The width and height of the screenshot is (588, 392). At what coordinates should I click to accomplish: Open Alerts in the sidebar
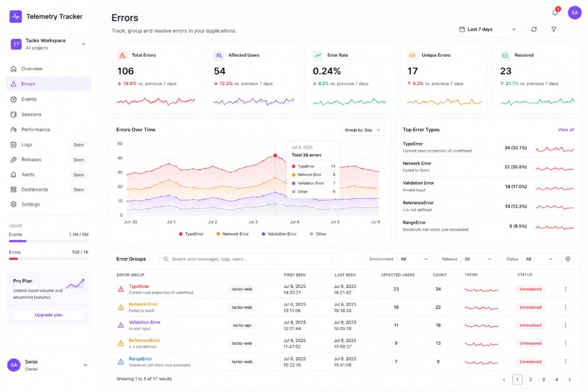tap(49, 175)
